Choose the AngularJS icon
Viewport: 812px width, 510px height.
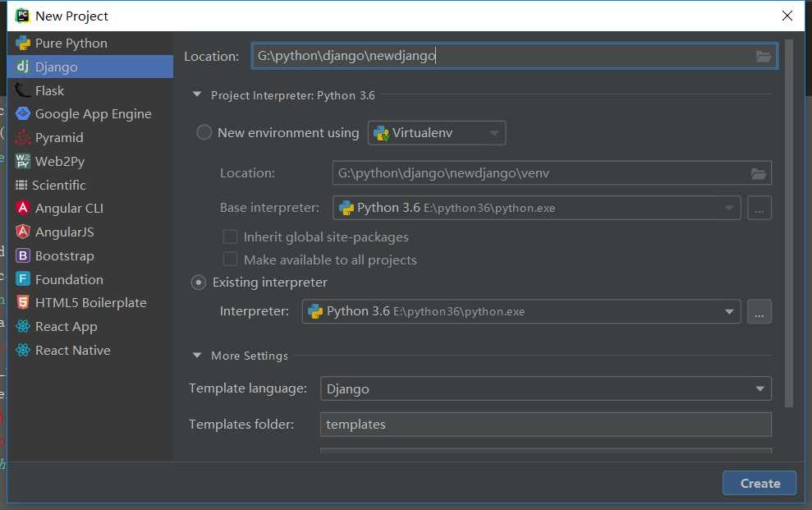click(x=23, y=232)
